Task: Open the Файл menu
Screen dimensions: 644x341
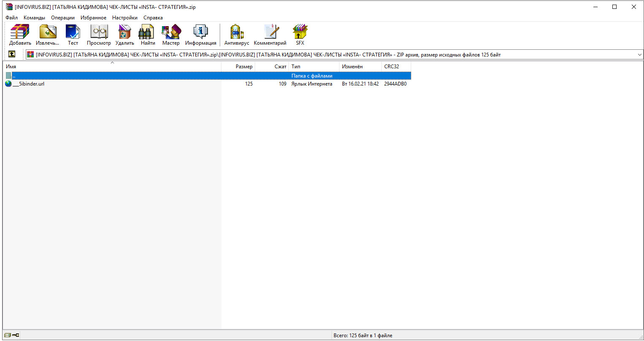Action: pyautogui.click(x=12, y=18)
